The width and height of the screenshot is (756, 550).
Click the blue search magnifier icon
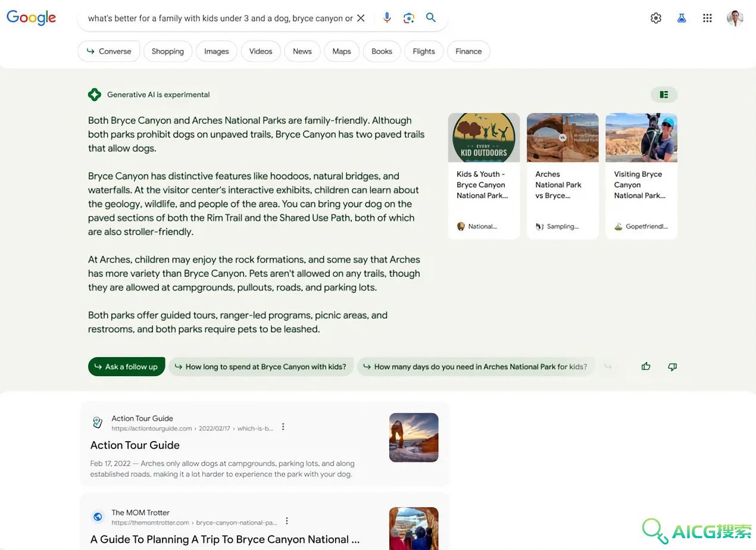coord(431,18)
